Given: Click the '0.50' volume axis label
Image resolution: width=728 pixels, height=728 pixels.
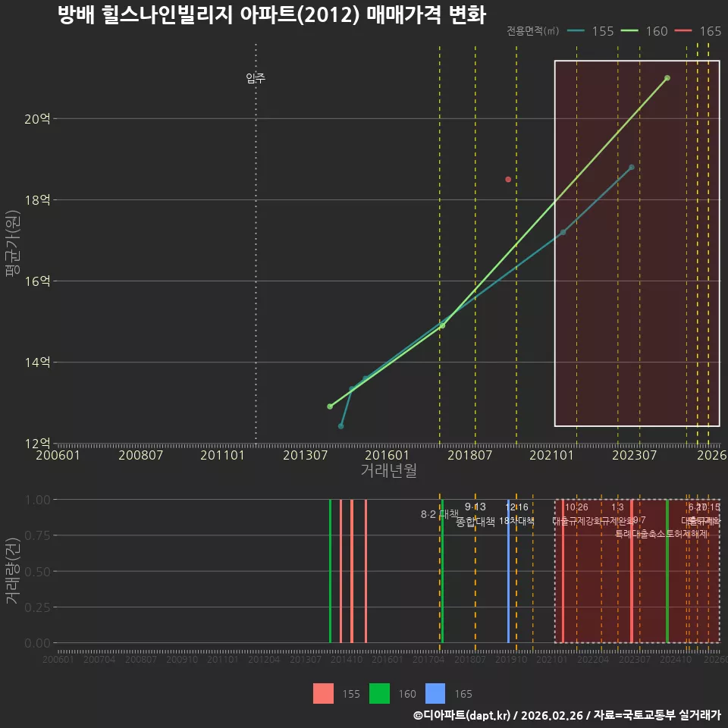Looking at the screenshot, I should [38, 572].
